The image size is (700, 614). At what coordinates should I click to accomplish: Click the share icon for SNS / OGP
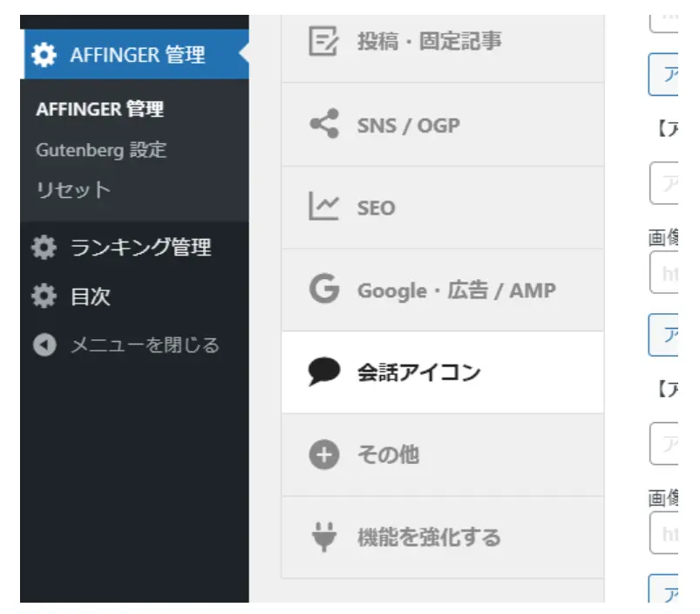(x=323, y=125)
